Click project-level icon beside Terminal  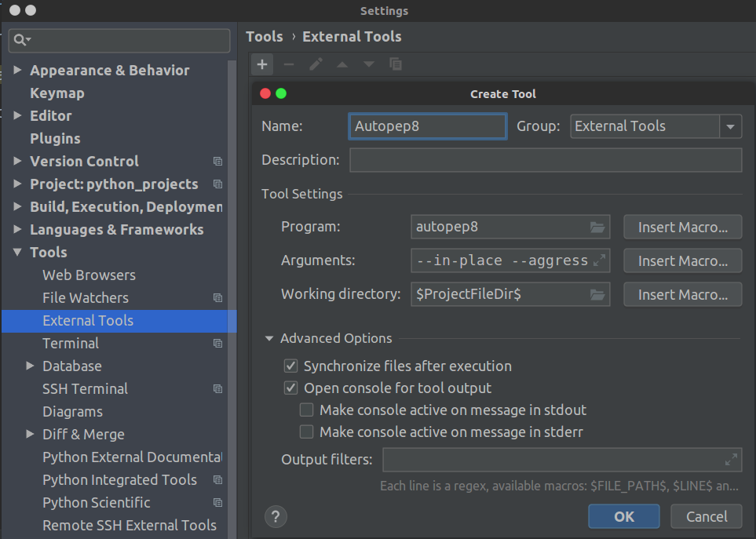(218, 344)
